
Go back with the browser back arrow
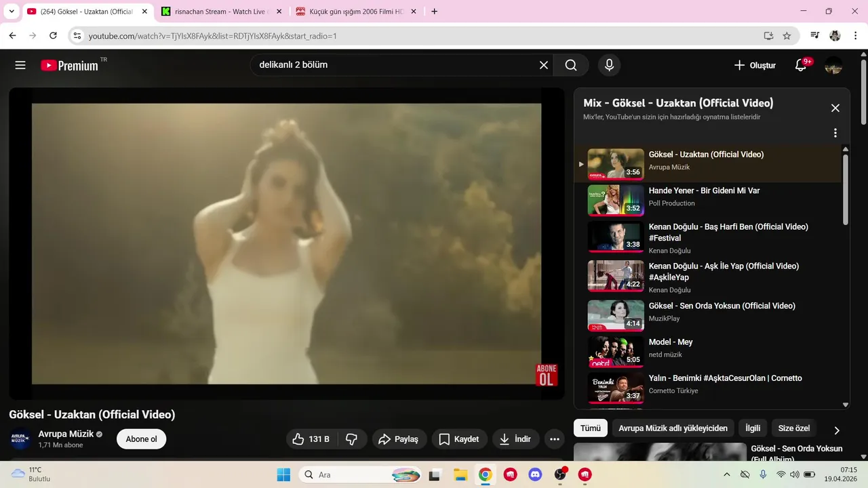click(x=12, y=35)
